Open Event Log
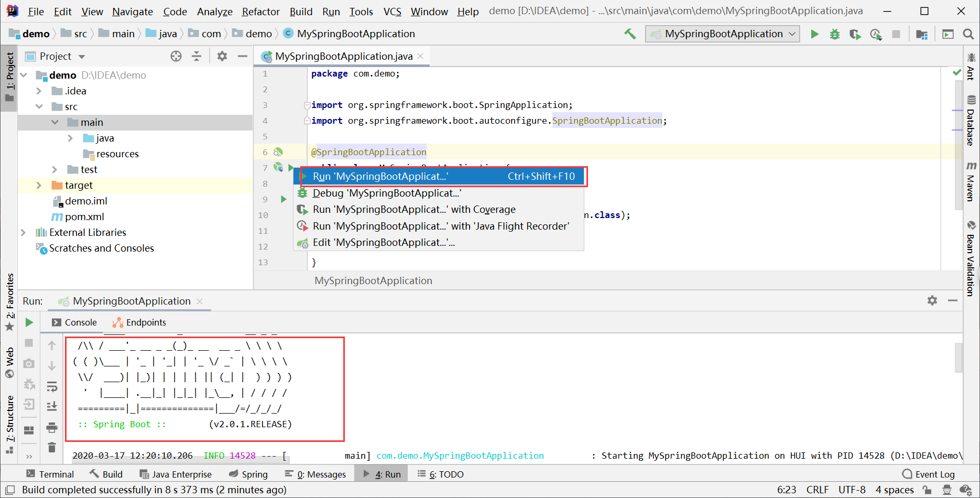This screenshot has height=498, width=980. [929, 474]
